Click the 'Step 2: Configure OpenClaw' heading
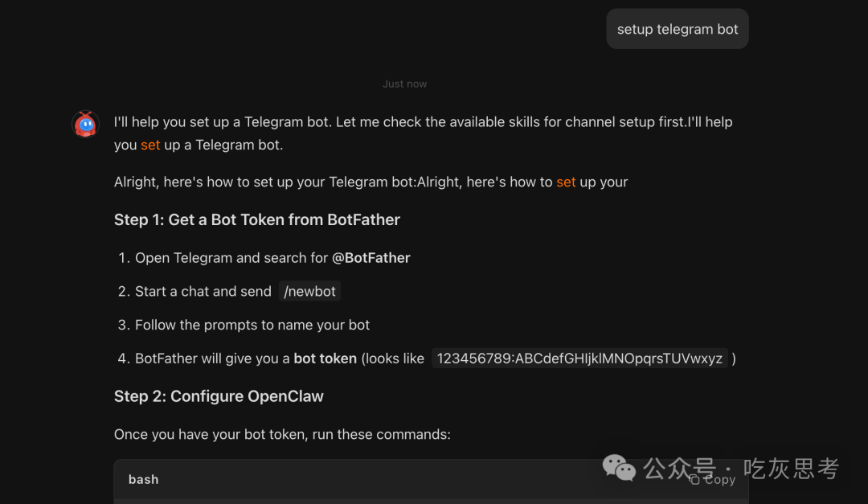This screenshot has width=868, height=504. (x=219, y=396)
